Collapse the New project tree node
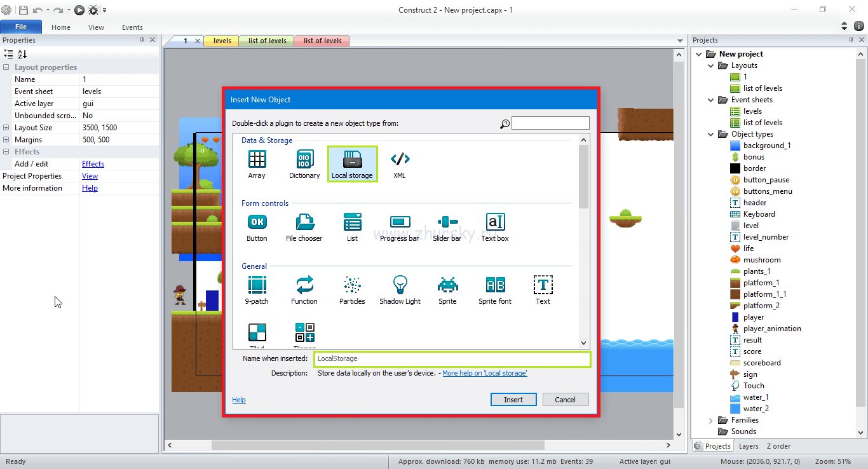 700,54
